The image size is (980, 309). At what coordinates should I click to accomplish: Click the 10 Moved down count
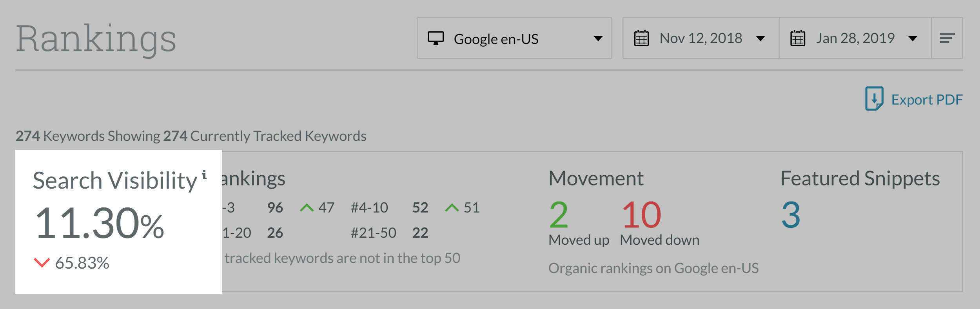pos(642,214)
